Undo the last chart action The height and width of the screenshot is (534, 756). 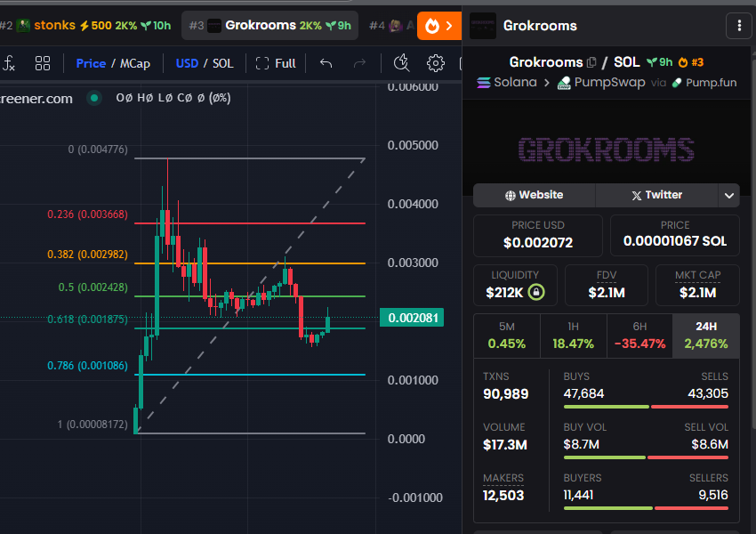[x=326, y=63]
